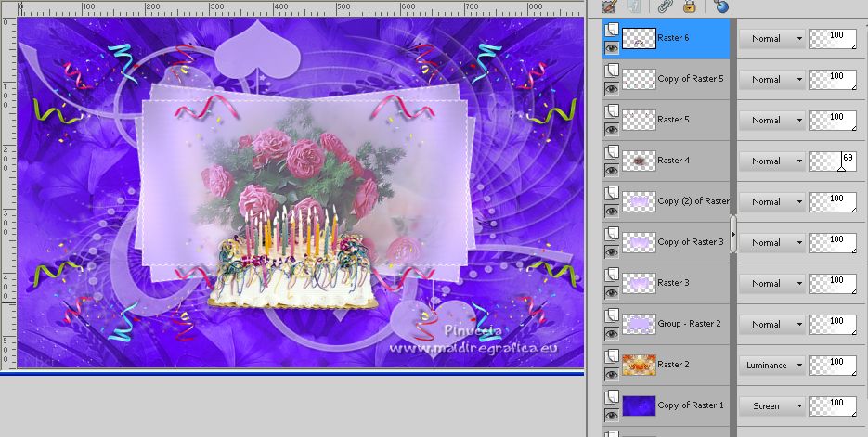868x437 pixels.
Task: Select the Copy of Raster 5 layer name
Action: 690,79
